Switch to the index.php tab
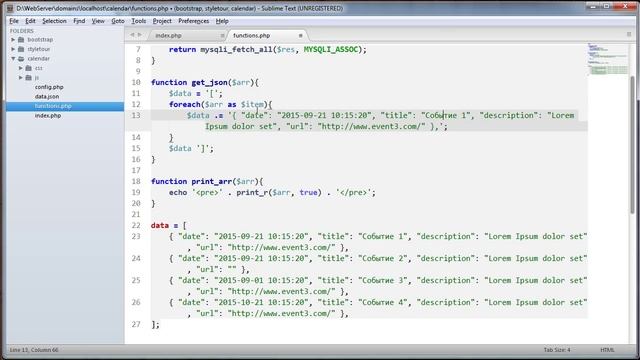 169,36
